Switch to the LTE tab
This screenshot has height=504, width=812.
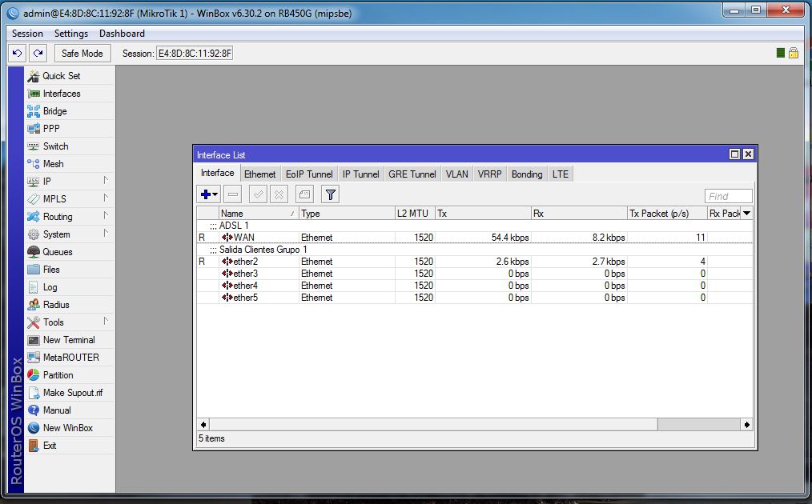coord(561,174)
